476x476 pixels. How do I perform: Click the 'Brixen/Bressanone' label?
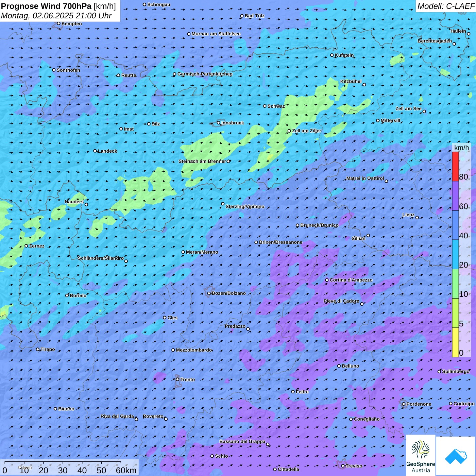[280, 242]
